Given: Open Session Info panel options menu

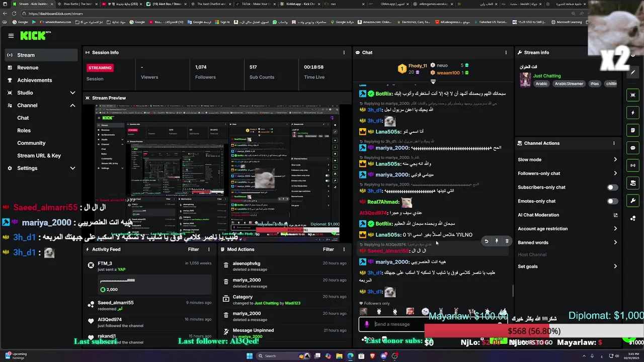Looking at the screenshot, I should tap(344, 52).
